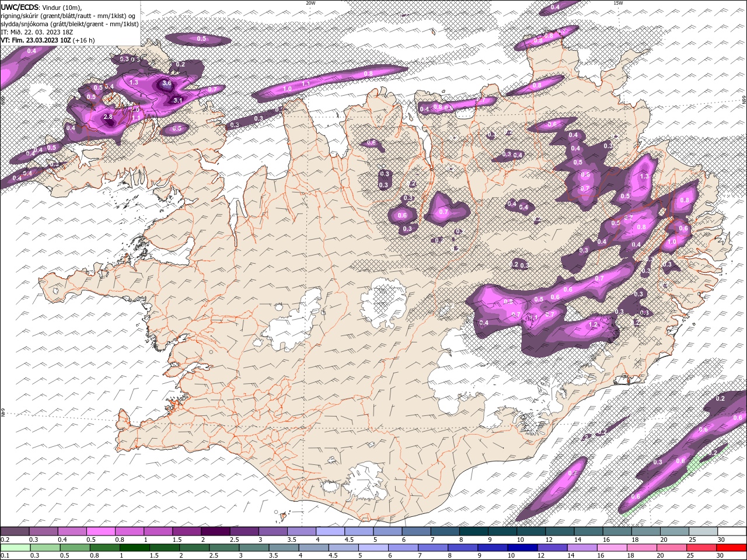
Task: Select the pink-red 25 rain legend swatch
Action: coord(701,547)
